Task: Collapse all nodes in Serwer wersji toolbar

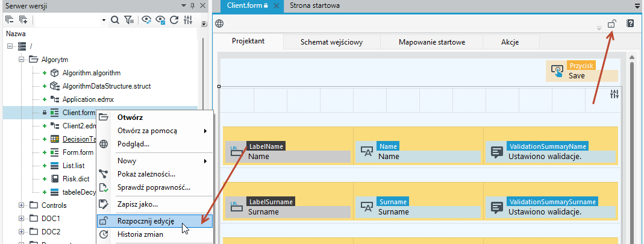Action: [10, 19]
